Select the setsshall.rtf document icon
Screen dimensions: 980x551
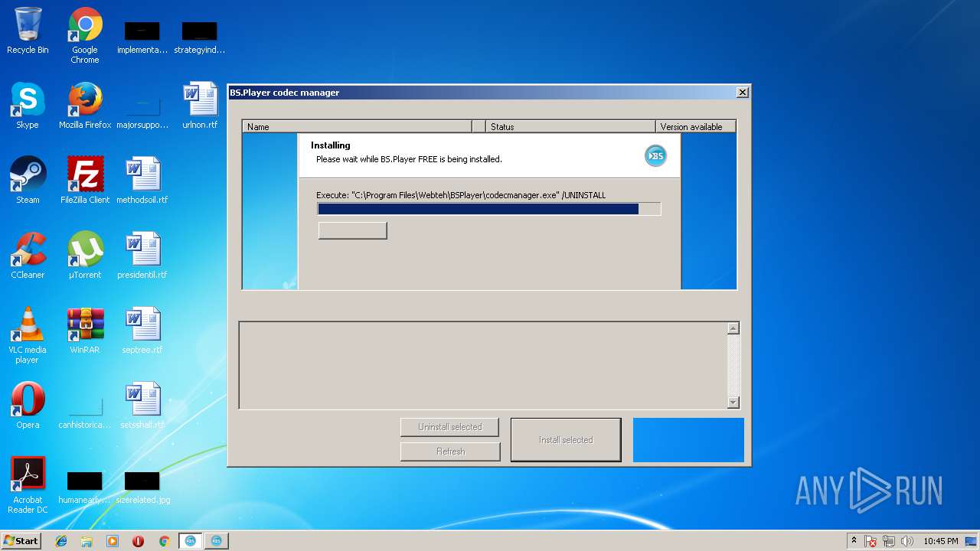coord(142,406)
